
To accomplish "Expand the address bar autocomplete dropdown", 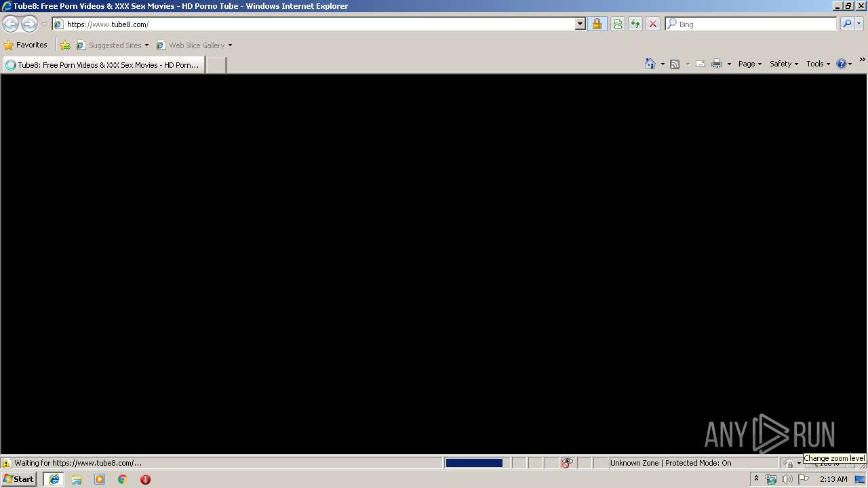I will click(580, 24).
